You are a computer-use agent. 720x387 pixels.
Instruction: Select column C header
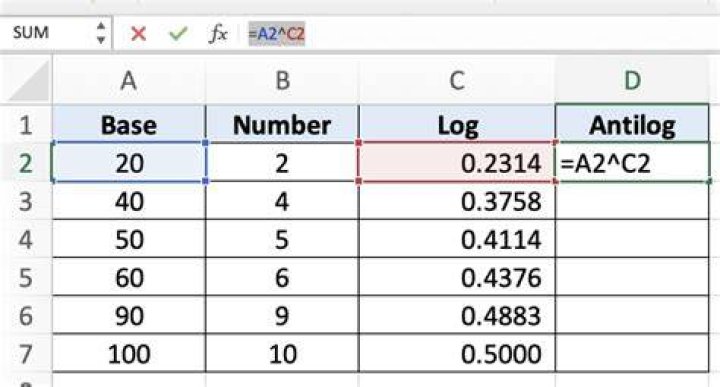(457, 81)
